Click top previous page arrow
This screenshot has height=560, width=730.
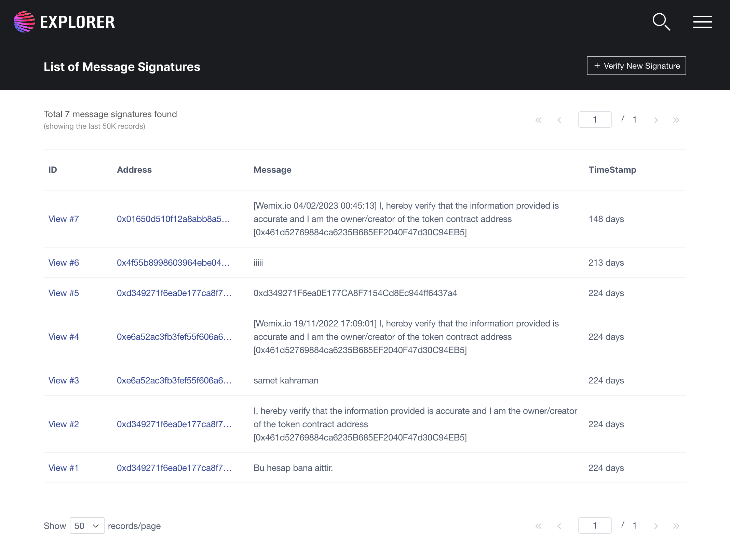559,120
